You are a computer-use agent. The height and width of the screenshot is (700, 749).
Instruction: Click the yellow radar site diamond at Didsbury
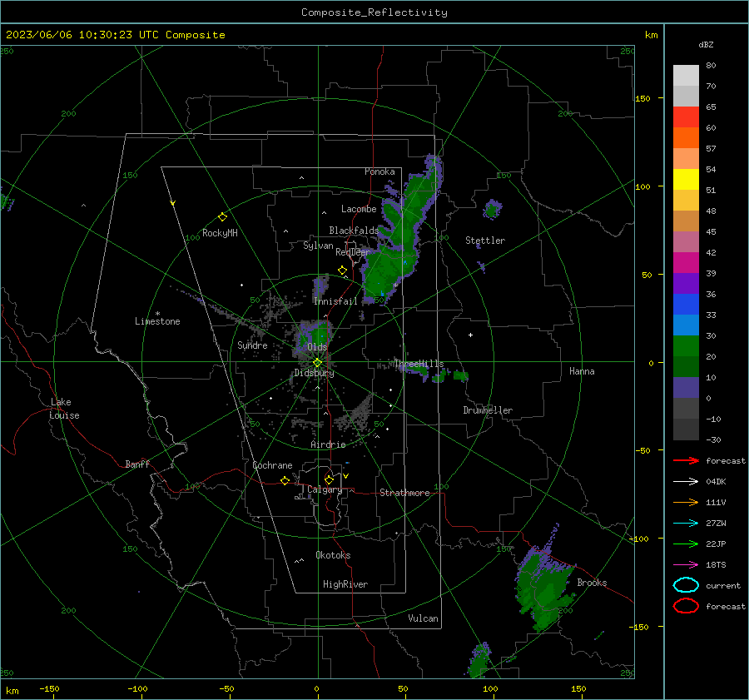point(317,363)
